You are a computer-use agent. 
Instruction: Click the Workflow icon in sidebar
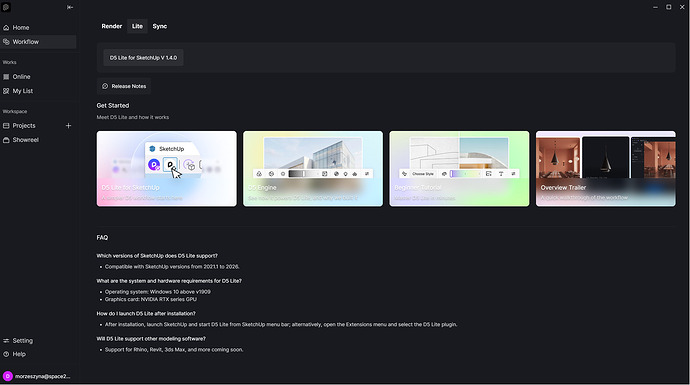6,42
